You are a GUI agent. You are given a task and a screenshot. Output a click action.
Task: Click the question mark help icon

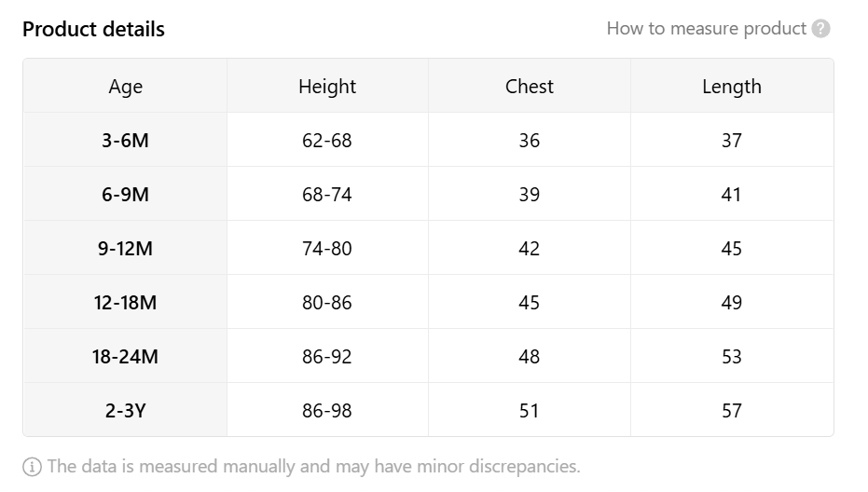(x=821, y=28)
